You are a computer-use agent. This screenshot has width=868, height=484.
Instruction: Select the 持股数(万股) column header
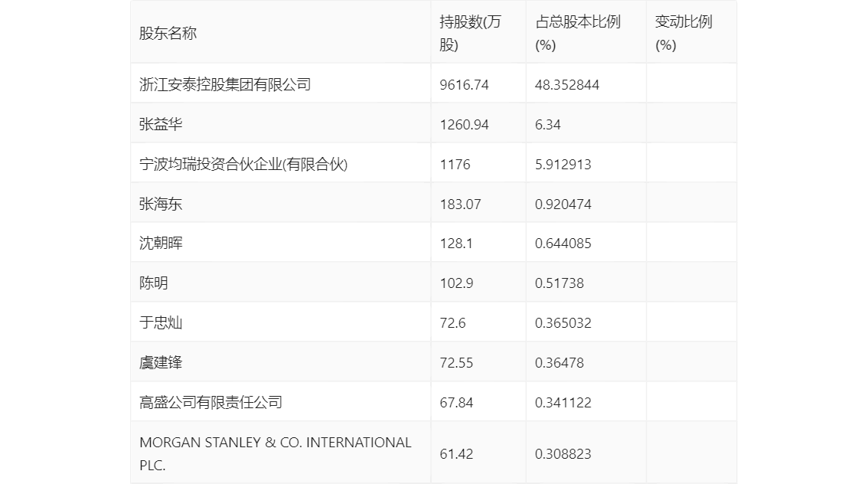point(470,33)
